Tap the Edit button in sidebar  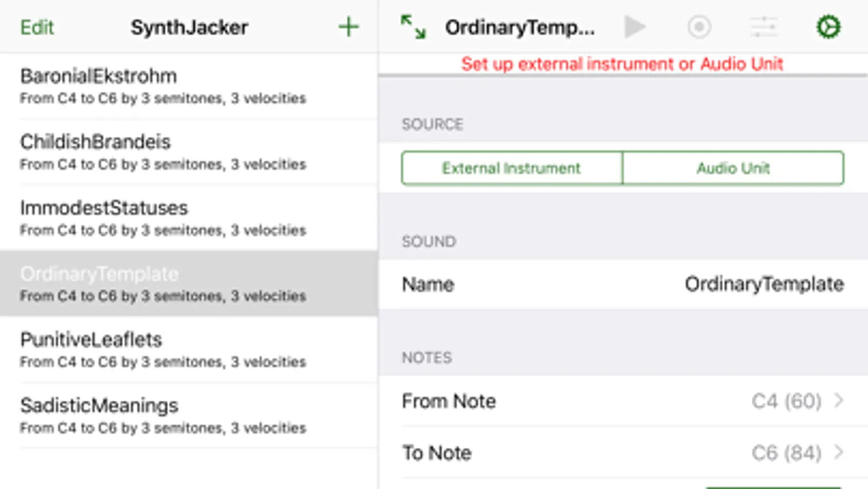tap(37, 27)
